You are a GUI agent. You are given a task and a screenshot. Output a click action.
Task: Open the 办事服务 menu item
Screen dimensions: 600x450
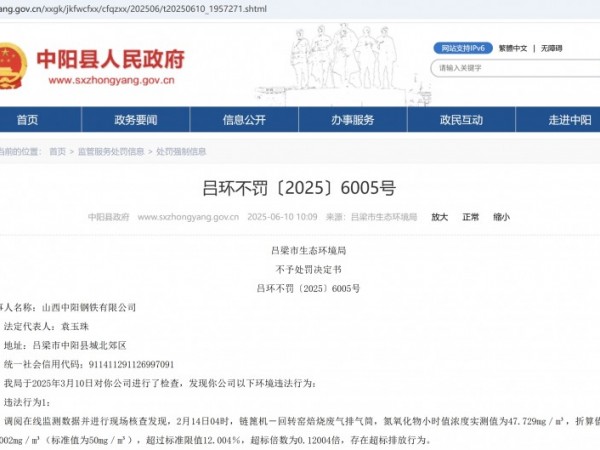click(352, 120)
